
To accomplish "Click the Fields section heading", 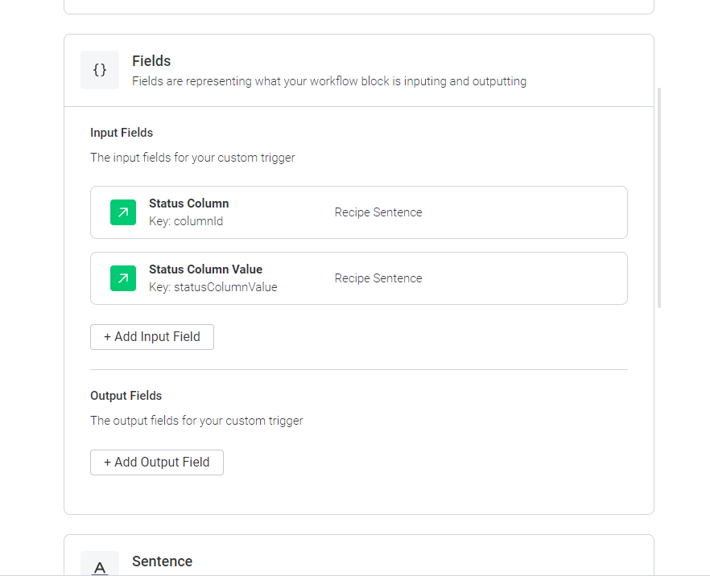I will [x=151, y=61].
